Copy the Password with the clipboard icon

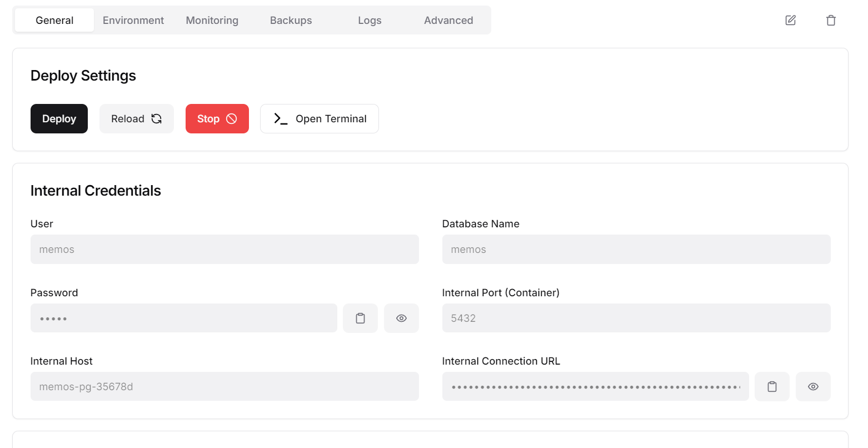[x=360, y=318]
